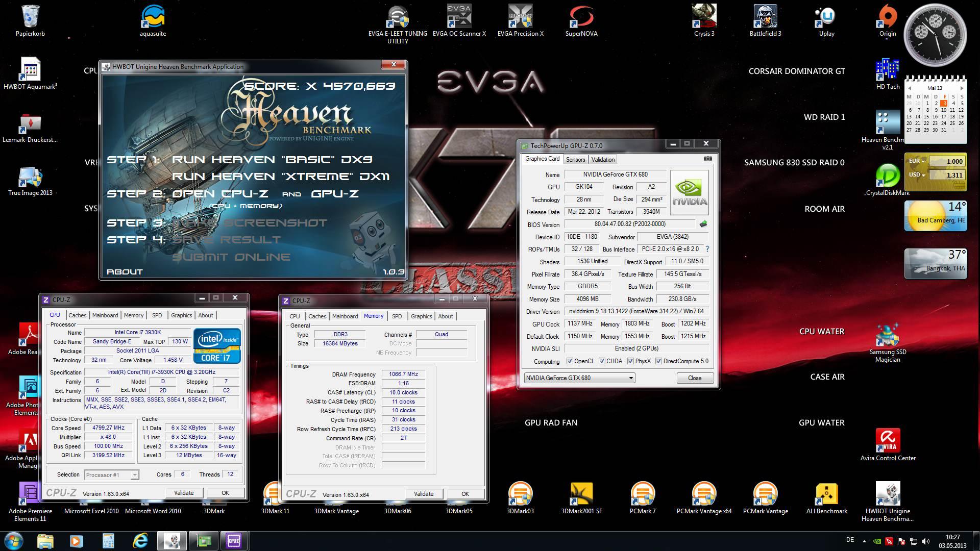Open Mainboard tab in left CPU-Z
Viewport: 980px width, 551px height.
(105, 315)
